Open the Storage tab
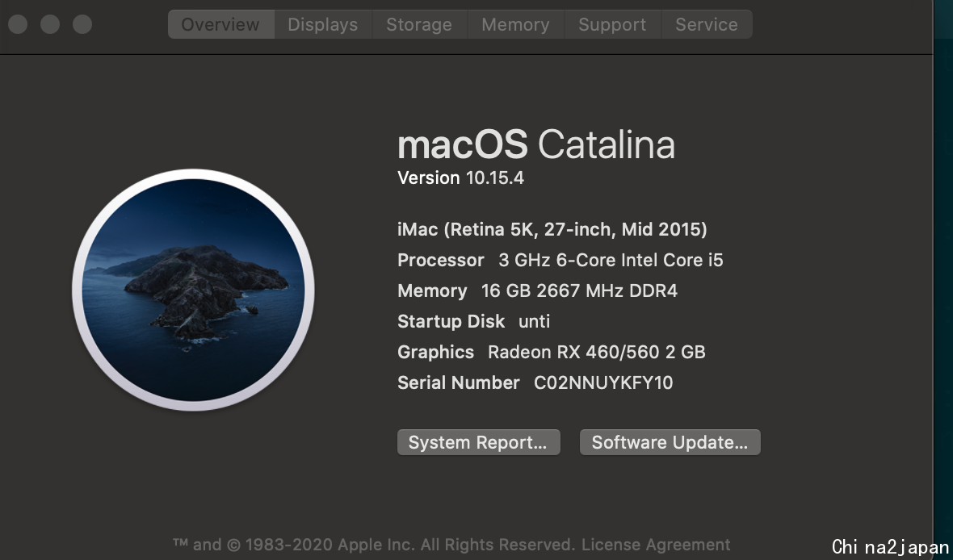This screenshot has height=560, width=953. [419, 24]
